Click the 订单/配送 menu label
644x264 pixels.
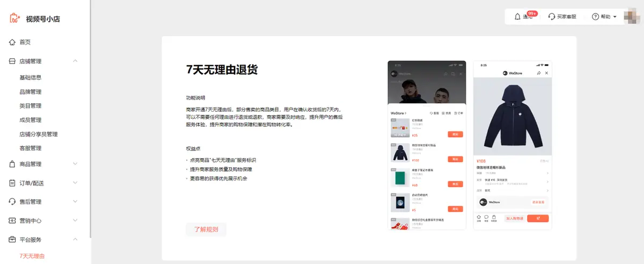coord(31,183)
